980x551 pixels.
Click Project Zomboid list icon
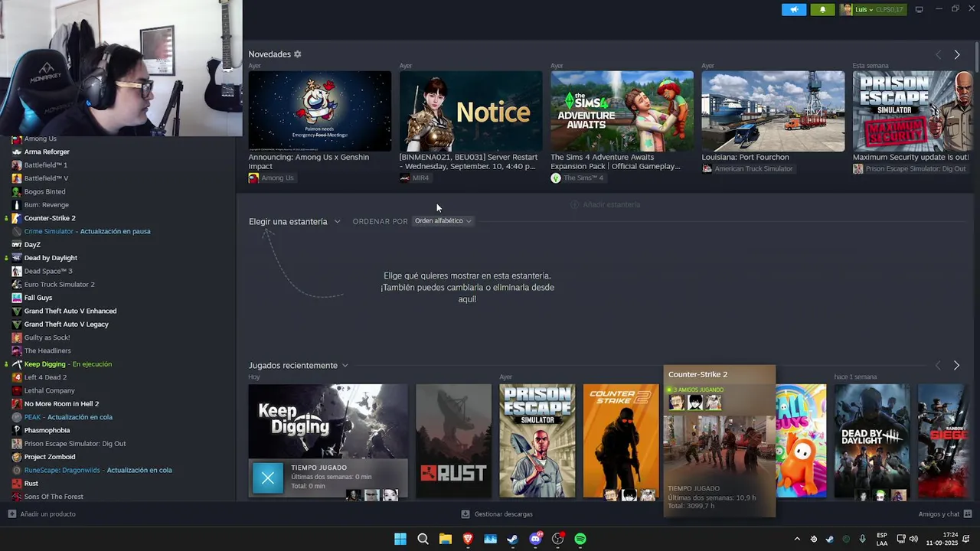(x=17, y=457)
